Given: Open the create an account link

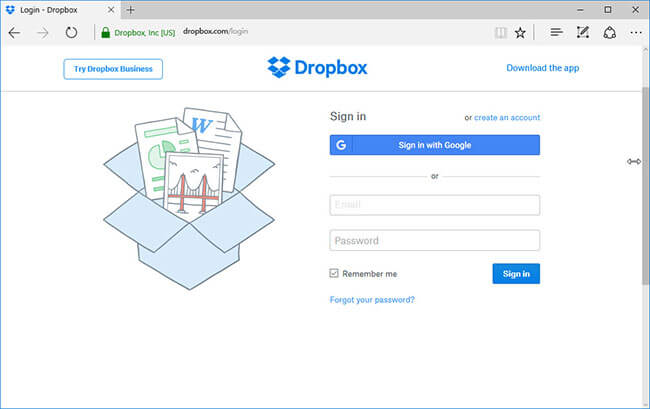Looking at the screenshot, I should click(x=507, y=118).
